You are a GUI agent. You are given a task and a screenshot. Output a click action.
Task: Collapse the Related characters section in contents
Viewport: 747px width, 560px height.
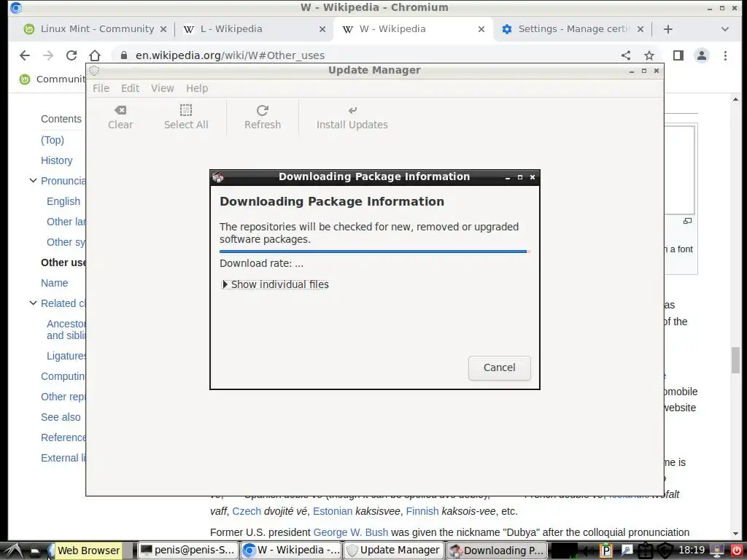33,303
